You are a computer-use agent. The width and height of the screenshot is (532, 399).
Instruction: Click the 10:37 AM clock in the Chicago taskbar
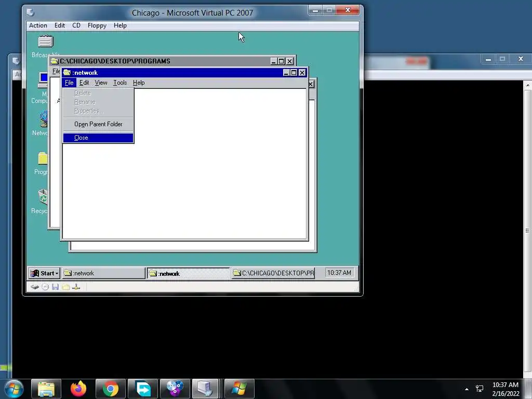339,273
